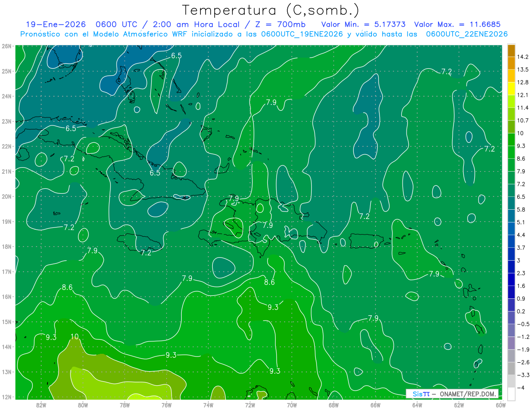Click the 13N latitude axis label
Screen dimensions: 532x411
click(6, 372)
